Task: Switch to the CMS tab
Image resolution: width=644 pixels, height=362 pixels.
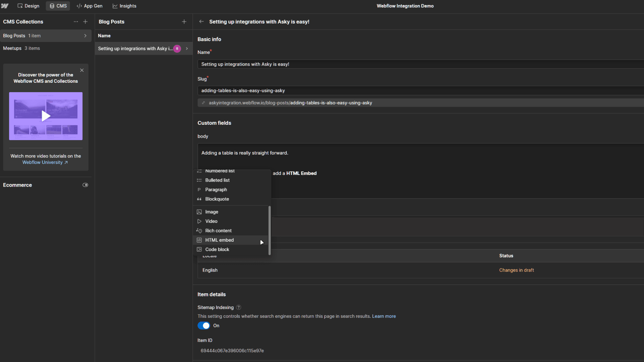Action: 58,6
